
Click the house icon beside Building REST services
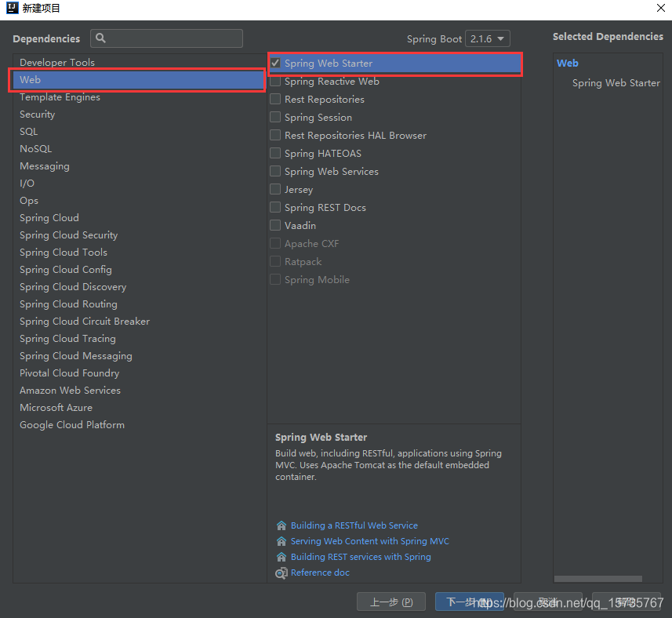point(282,557)
